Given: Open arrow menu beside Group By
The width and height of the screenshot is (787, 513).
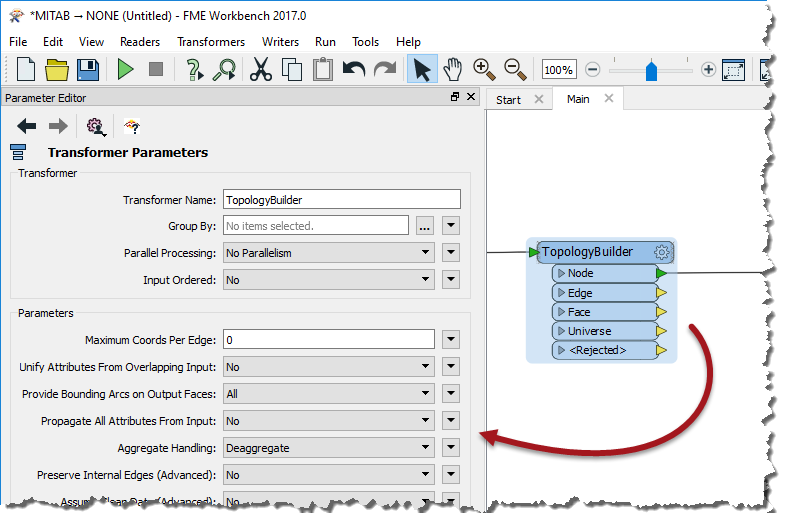Looking at the screenshot, I should [x=451, y=225].
